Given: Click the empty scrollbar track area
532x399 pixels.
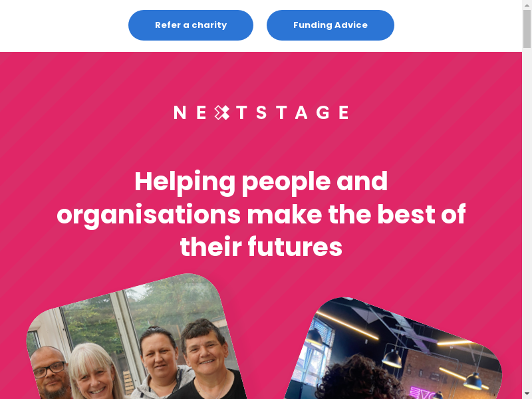Looking at the screenshot, I should pos(527,217).
